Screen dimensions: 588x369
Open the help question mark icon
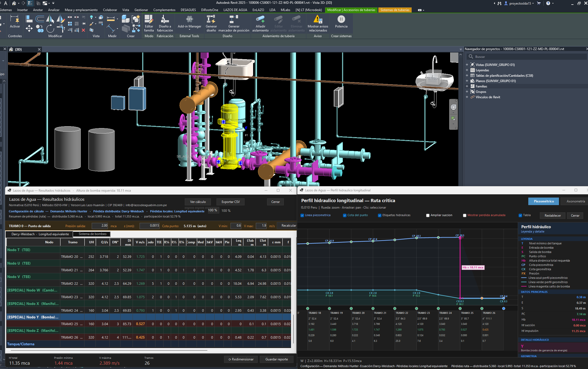[x=548, y=3]
